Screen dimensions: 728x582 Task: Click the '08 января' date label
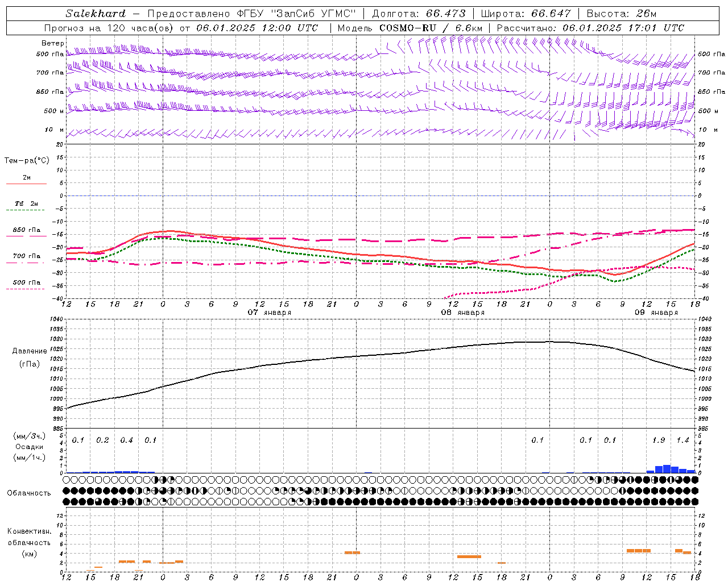coord(463,313)
